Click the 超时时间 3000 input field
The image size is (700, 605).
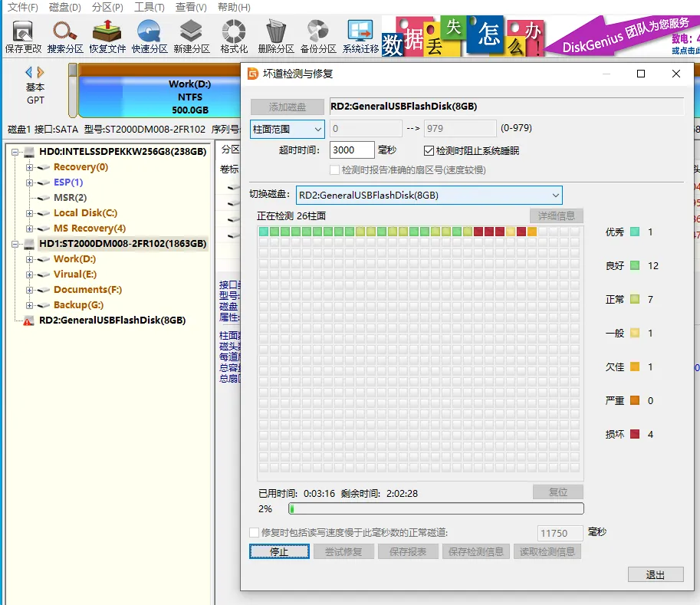tap(352, 150)
